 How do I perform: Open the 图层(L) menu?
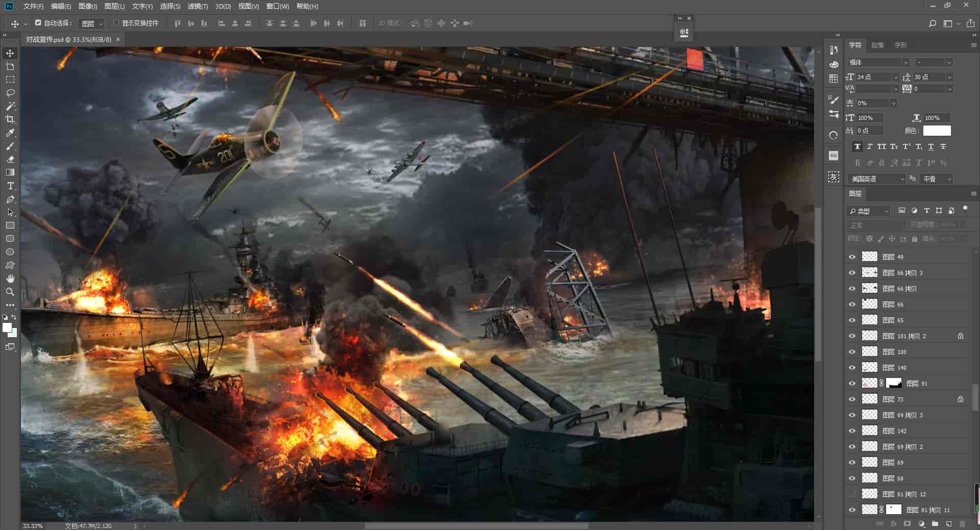point(114,6)
